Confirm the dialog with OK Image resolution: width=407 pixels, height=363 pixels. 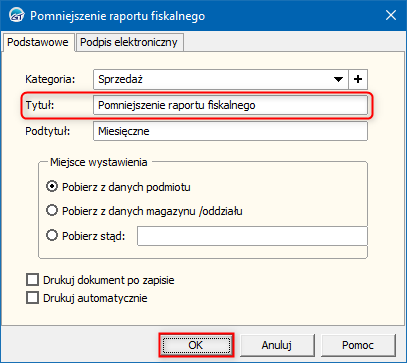pyautogui.click(x=196, y=345)
